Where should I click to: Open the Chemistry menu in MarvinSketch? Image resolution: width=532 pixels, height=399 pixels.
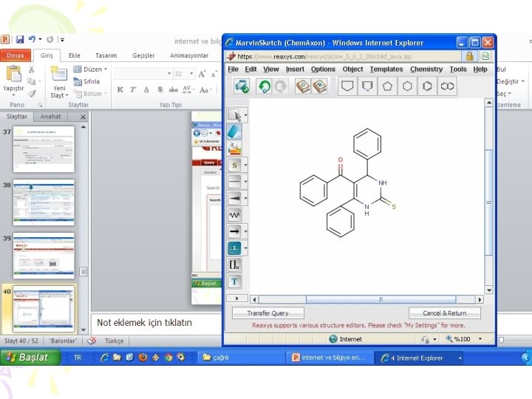click(x=426, y=69)
